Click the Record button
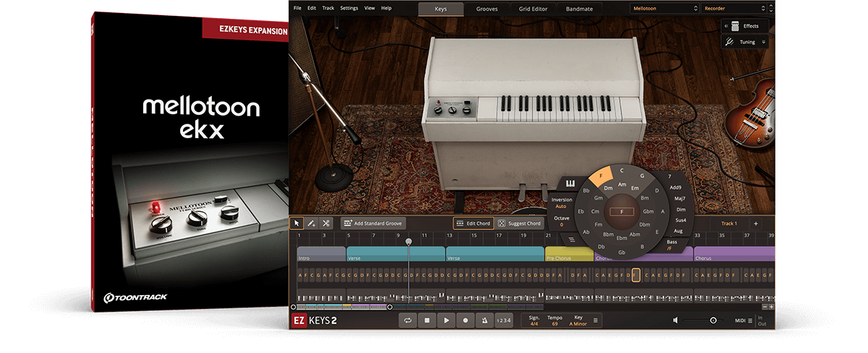The width and height of the screenshot is (868, 353). tap(465, 320)
